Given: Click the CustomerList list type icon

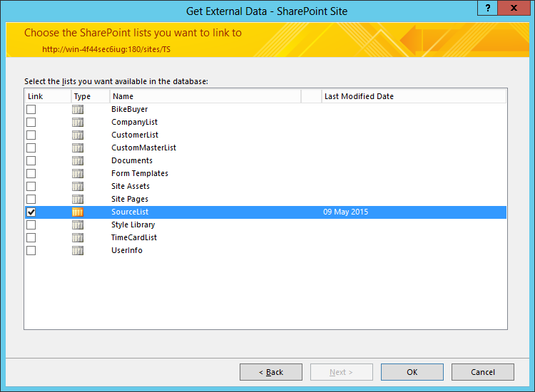Looking at the screenshot, I should click(78, 135).
